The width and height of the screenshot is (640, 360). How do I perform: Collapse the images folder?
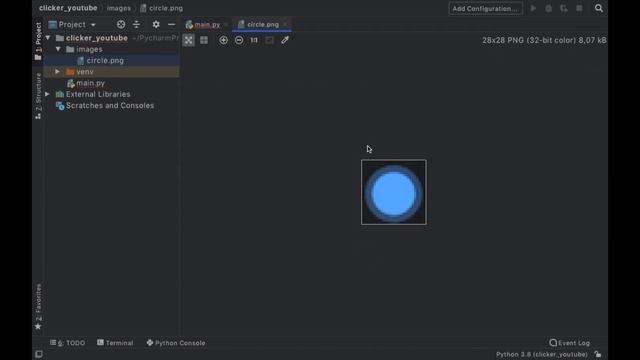58,49
